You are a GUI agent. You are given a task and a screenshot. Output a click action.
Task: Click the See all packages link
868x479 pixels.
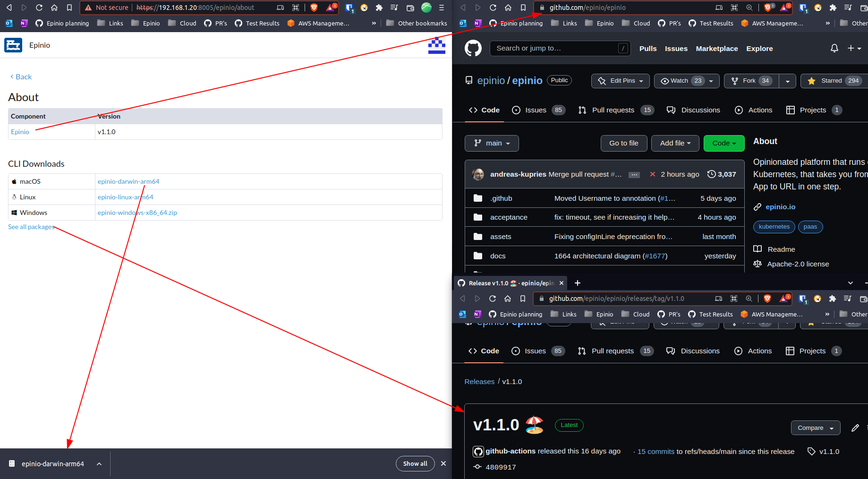pyautogui.click(x=31, y=227)
